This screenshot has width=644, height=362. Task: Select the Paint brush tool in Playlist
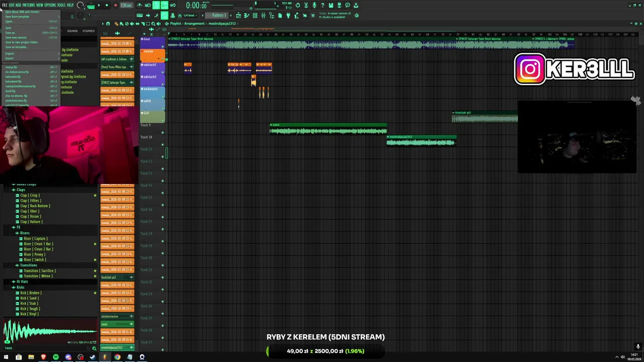[x=121, y=24]
